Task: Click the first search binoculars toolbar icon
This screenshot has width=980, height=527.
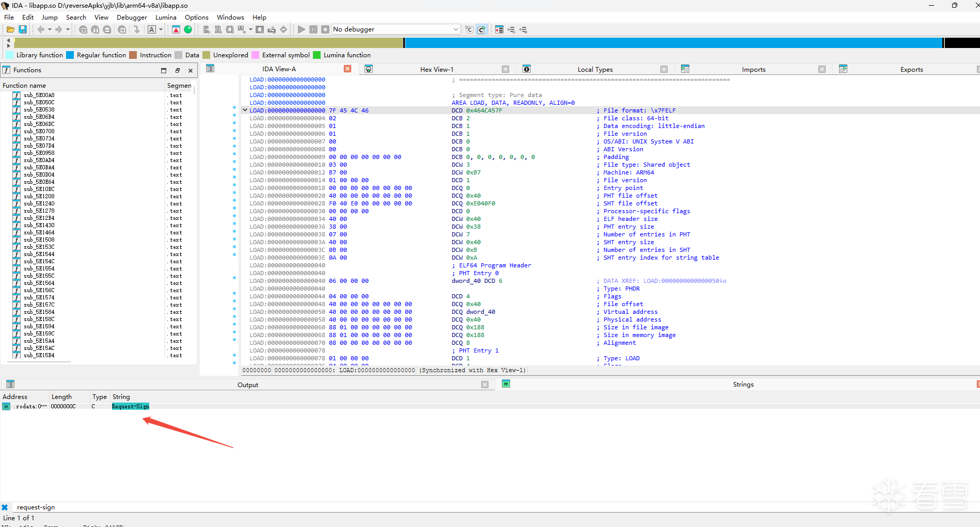Action: (83, 29)
